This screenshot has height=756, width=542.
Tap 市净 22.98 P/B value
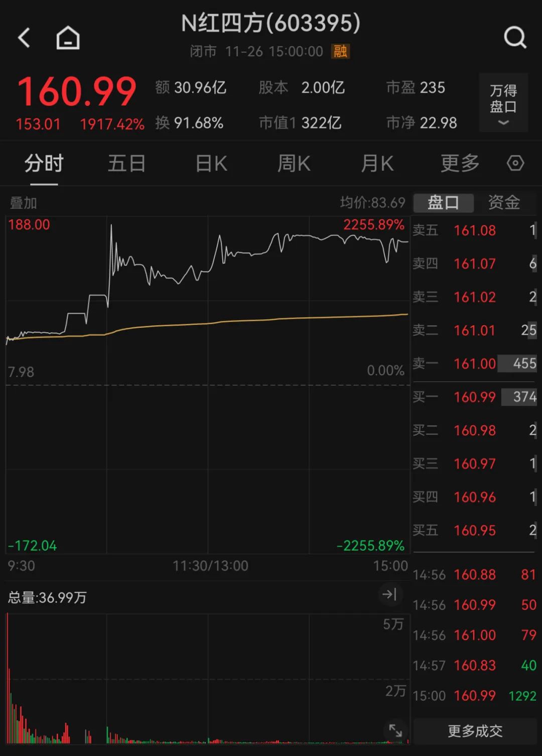click(422, 122)
